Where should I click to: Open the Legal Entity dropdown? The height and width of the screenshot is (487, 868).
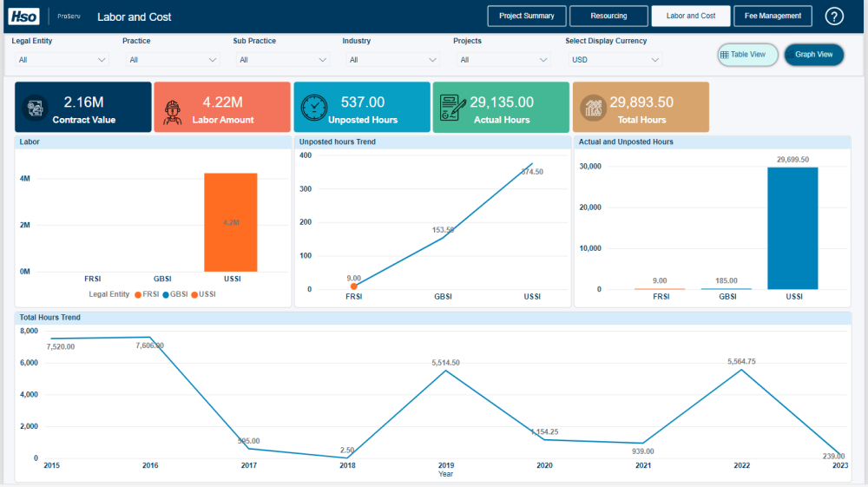62,60
